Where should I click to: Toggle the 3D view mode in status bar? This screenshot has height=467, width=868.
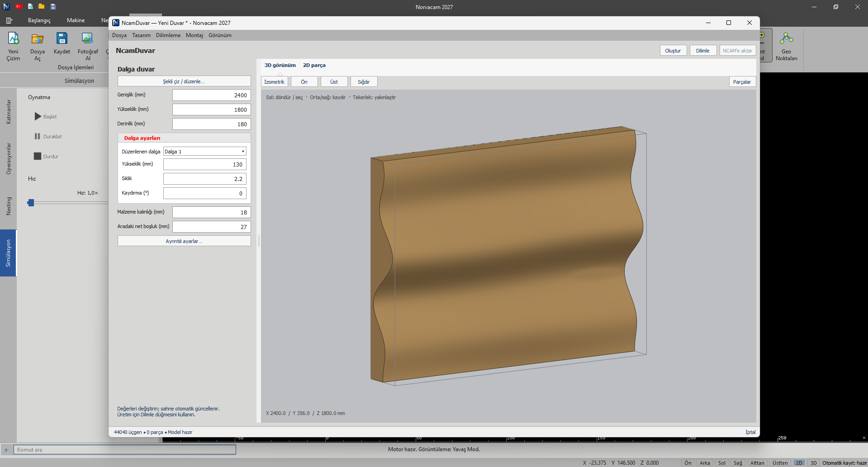tap(814, 462)
